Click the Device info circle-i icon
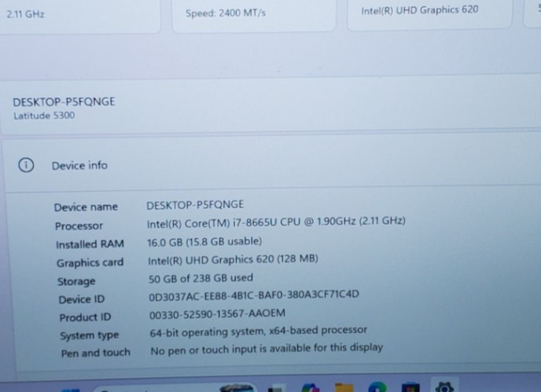Screen dimensions: 541x392 click(x=26, y=165)
